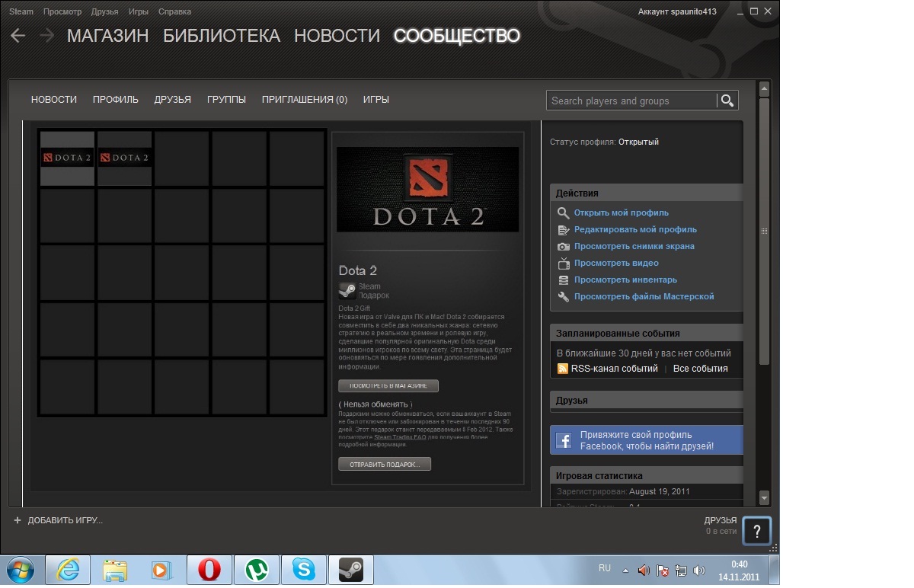Open the Игры menu
Image resolution: width=914 pixels, height=588 pixels.
pos(139,12)
